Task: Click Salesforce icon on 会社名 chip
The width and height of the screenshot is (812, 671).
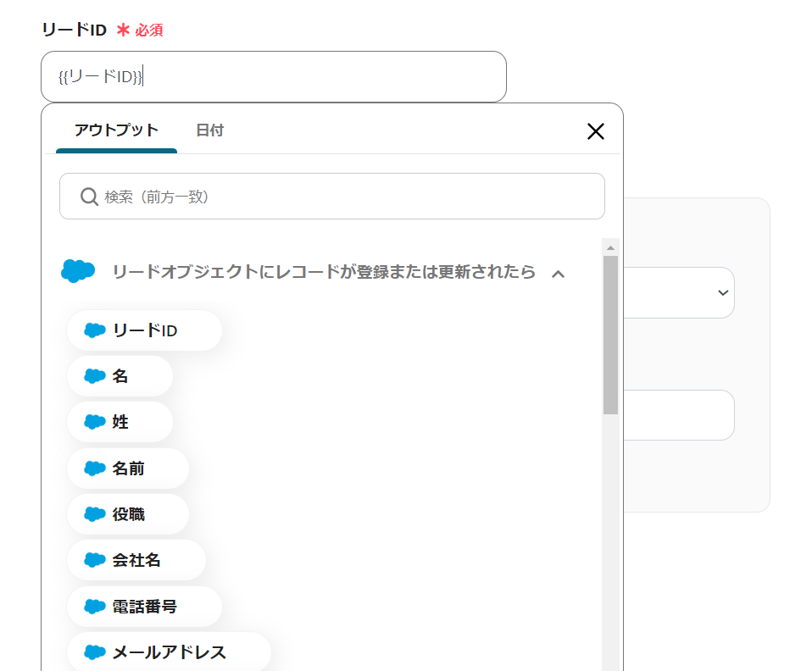Action: (x=95, y=560)
